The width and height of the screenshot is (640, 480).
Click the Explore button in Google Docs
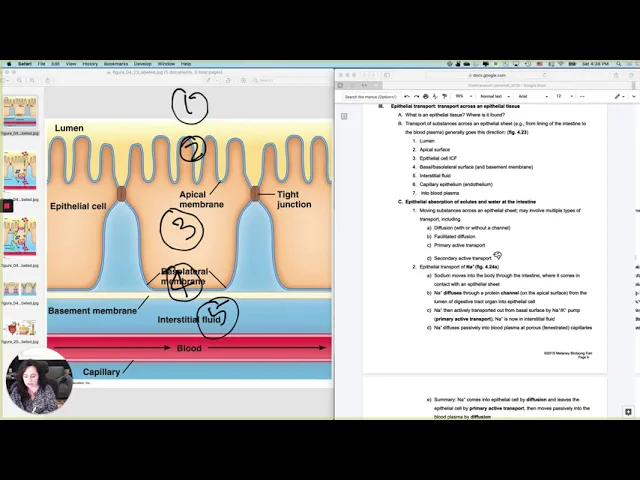point(628,412)
